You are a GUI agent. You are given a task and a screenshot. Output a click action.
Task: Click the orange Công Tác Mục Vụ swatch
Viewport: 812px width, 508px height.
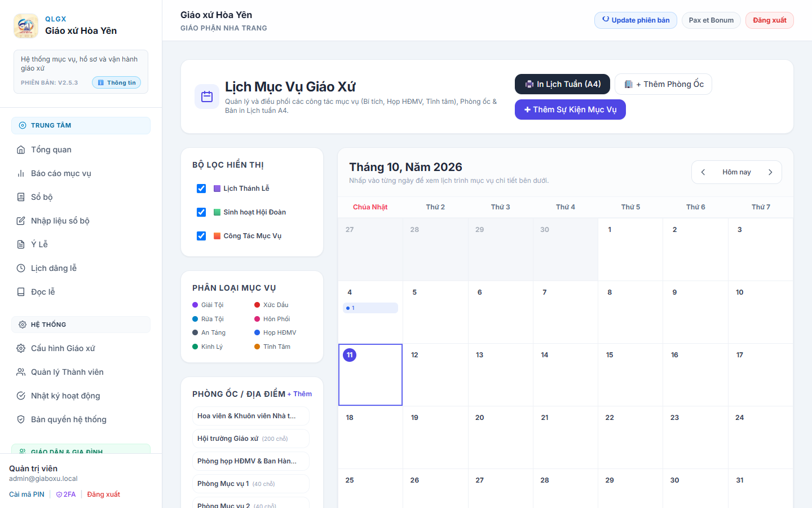coord(217,236)
